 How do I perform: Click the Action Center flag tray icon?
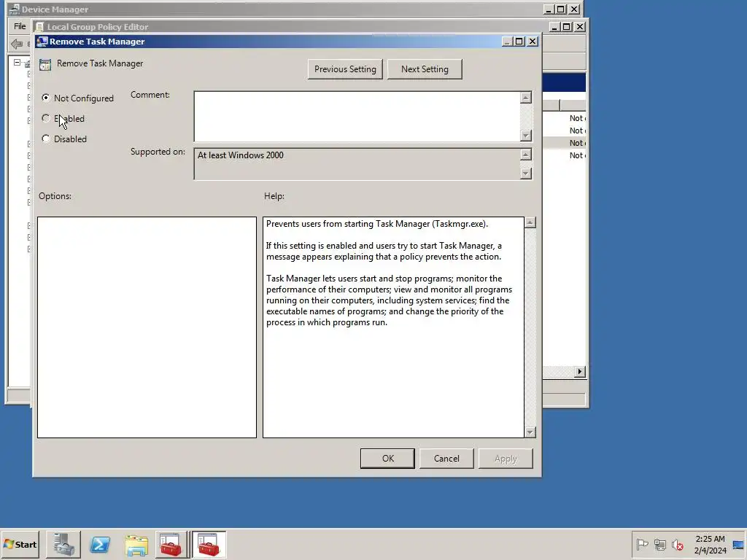pos(642,544)
